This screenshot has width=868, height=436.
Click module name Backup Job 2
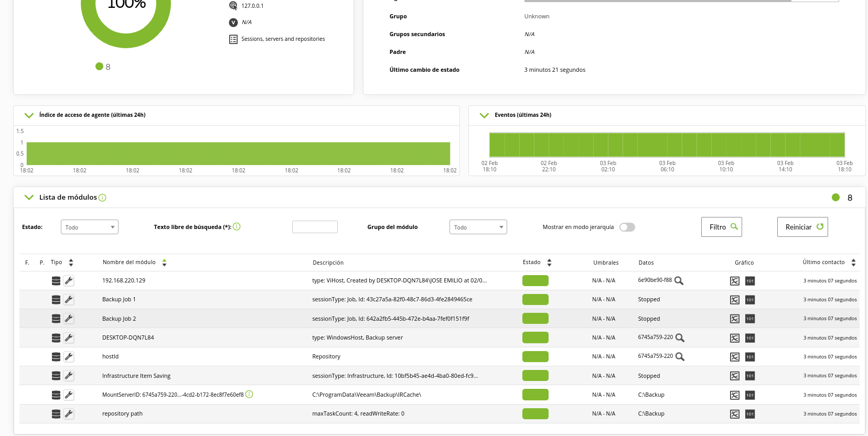[119, 319]
